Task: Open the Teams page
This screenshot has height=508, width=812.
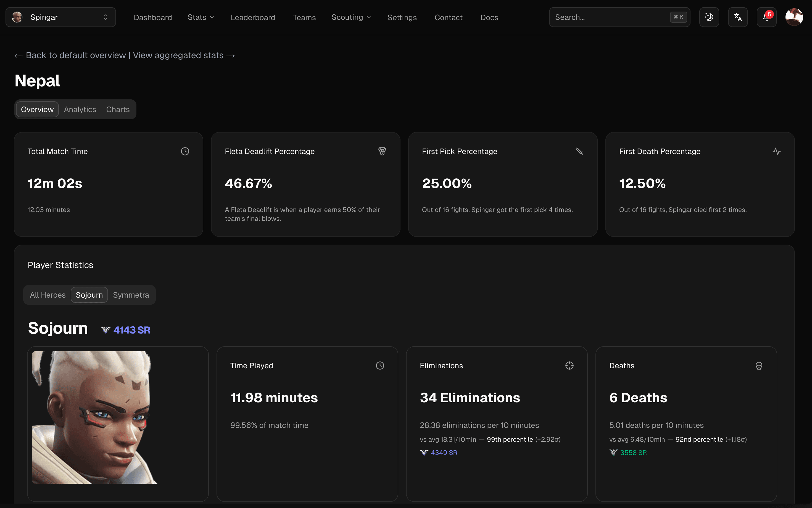Action: (x=304, y=17)
